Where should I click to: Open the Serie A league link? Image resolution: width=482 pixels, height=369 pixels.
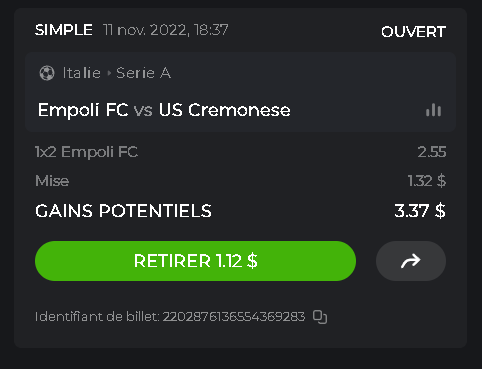(x=144, y=73)
